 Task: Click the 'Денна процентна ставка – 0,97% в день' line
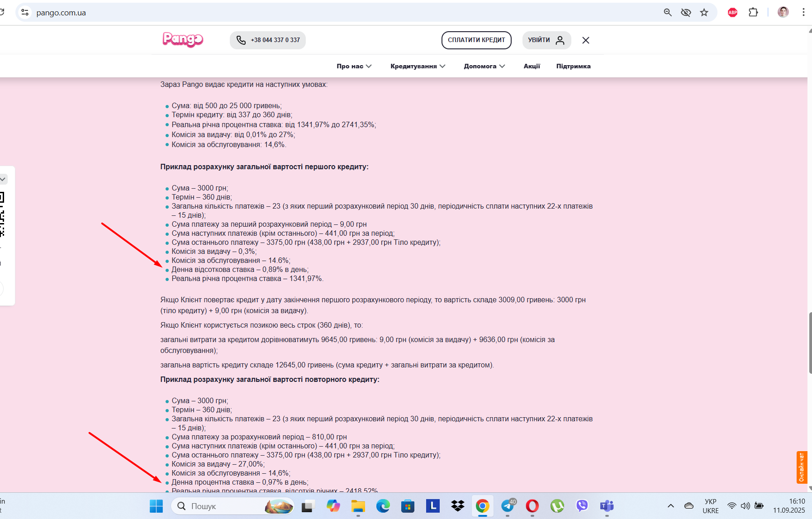click(x=240, y=482)
